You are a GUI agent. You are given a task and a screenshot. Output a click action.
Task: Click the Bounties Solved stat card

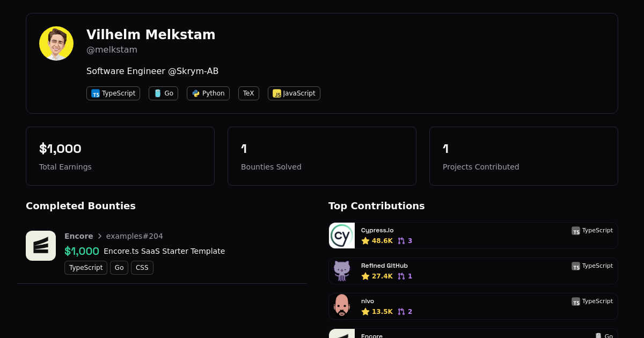(322, 156)
